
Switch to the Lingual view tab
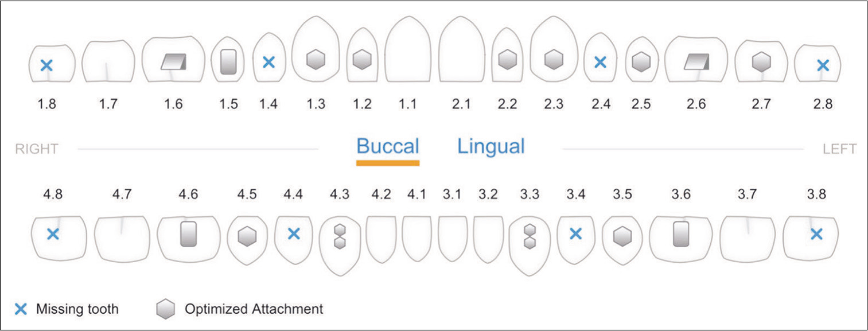pos(491,146)
